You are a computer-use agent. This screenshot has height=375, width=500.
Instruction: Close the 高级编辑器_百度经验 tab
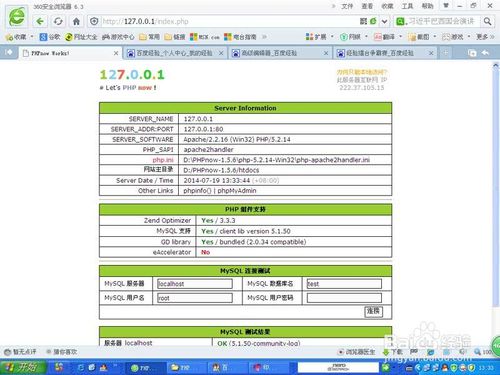point(326,53)
